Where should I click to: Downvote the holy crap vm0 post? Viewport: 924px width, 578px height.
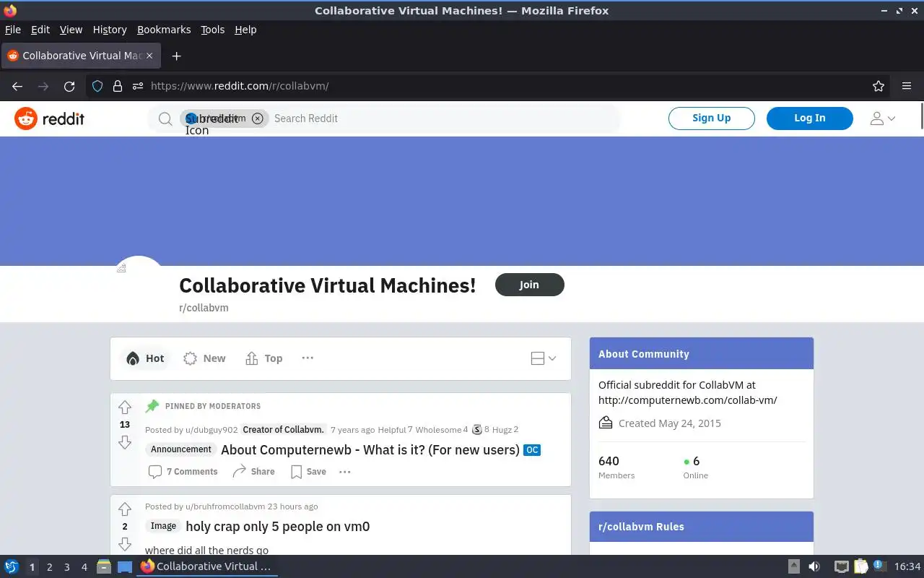point(125,544)
